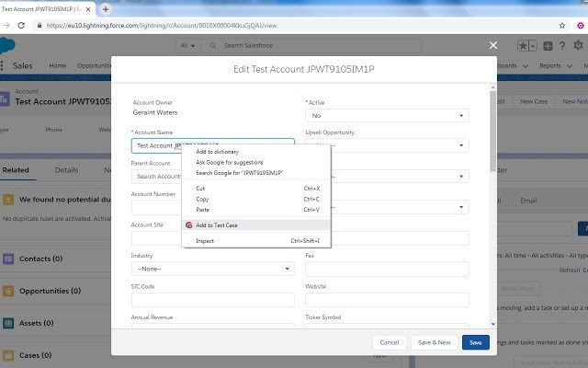Click the Cancel button
This screenshot has width=588, height=368.
click(x=390, y=342)
